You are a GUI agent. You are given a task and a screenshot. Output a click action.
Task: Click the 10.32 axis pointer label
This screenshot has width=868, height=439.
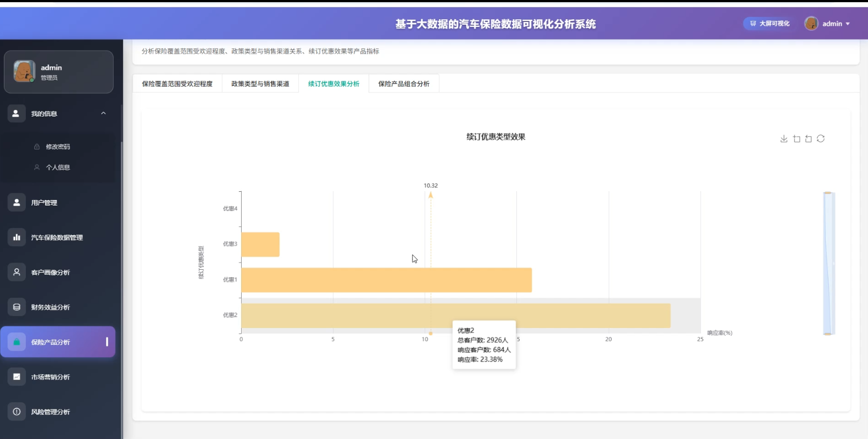click(431, 186)
